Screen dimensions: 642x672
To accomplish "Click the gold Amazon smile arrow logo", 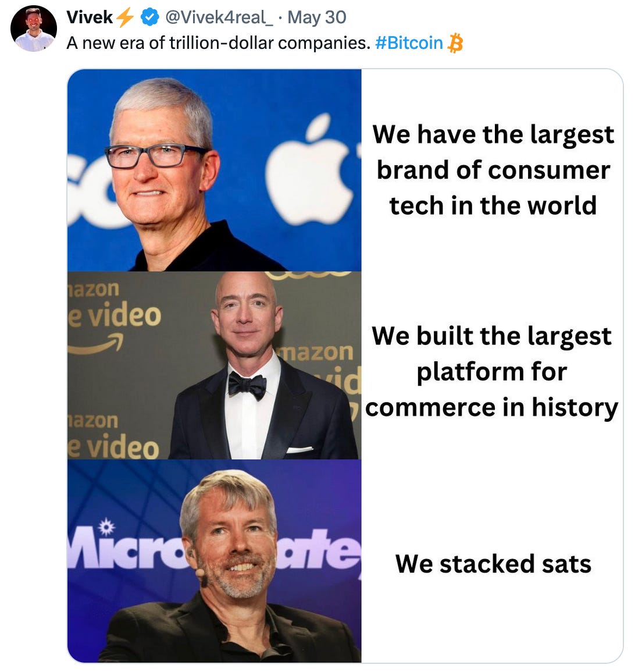I will coord(95,345).
